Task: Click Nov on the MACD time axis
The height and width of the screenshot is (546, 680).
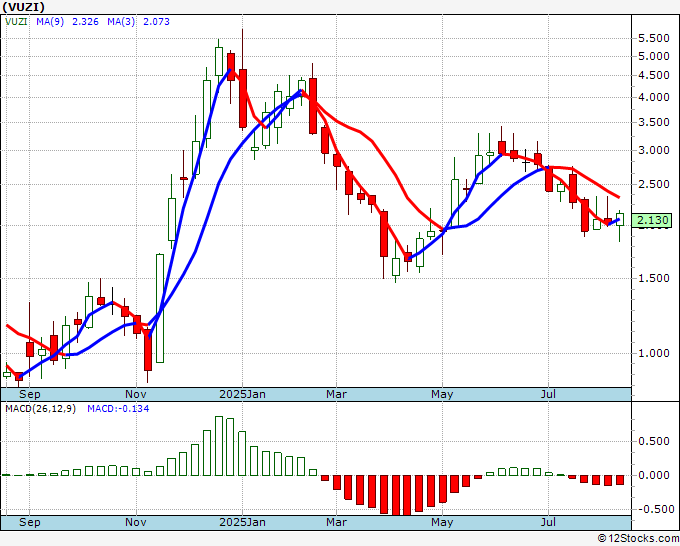Action: click(x=136, y=522)
